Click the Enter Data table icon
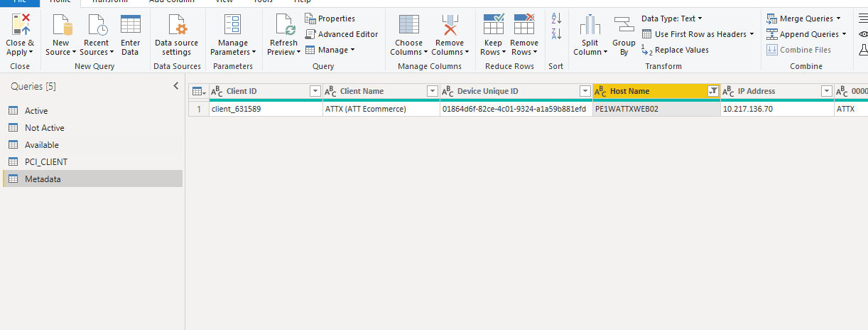Image resolution: width=868 pixels, height=330 pixels. pyautogui.click(x=131, y=24)
